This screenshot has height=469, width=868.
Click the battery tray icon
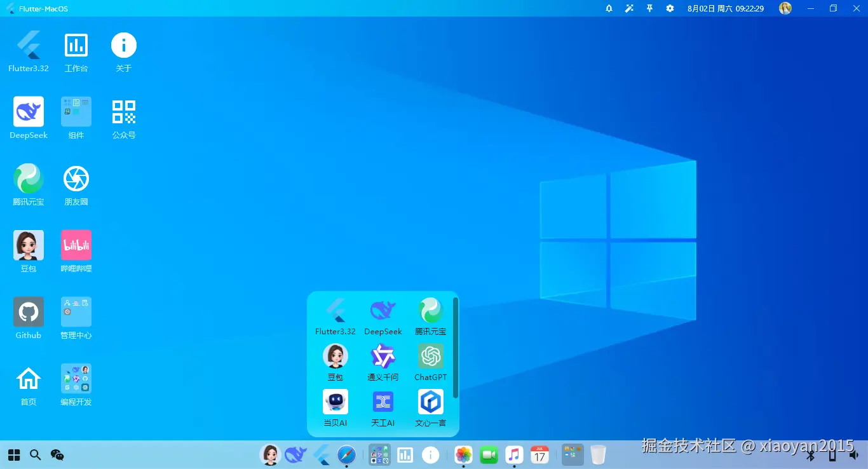[x=832, y=455]
